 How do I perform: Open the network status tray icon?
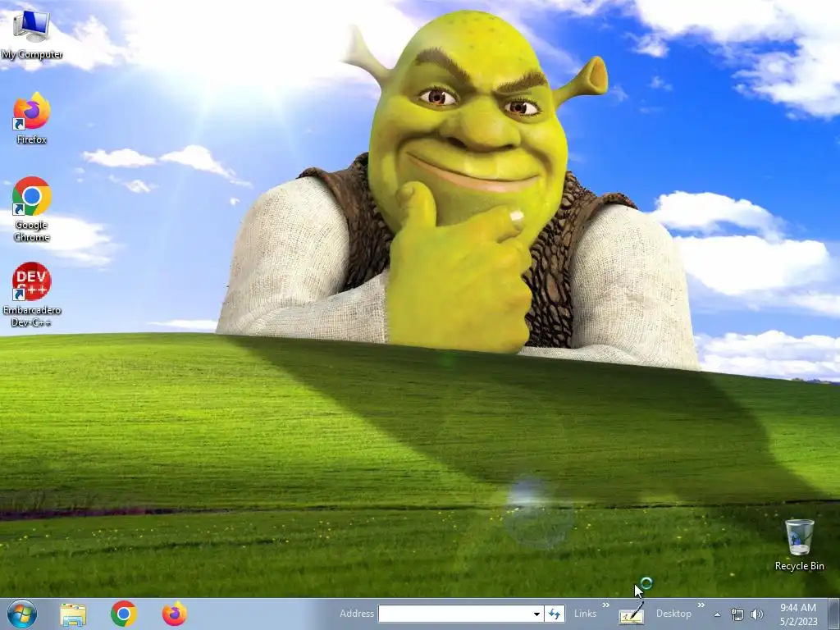tap(737, 614)
